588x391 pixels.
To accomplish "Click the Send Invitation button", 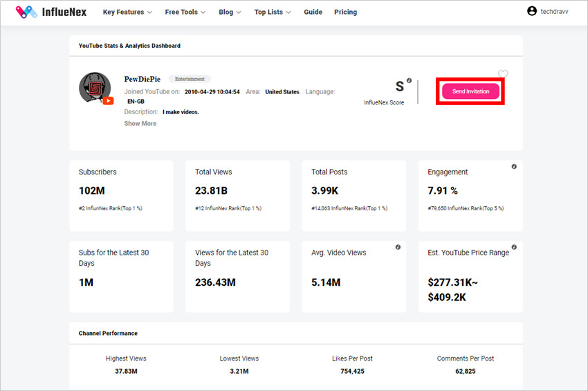I will (x=470, y=91).
